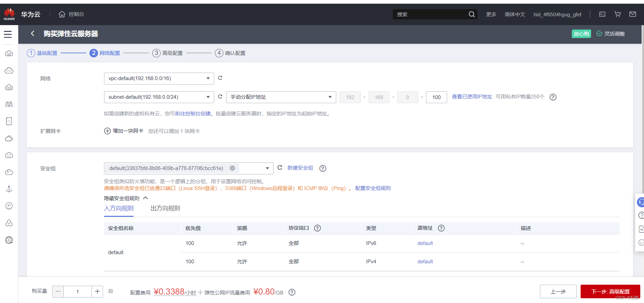Screen dimensions: 644x303
Task: Open the messages envelope icon
Action: 632,14
